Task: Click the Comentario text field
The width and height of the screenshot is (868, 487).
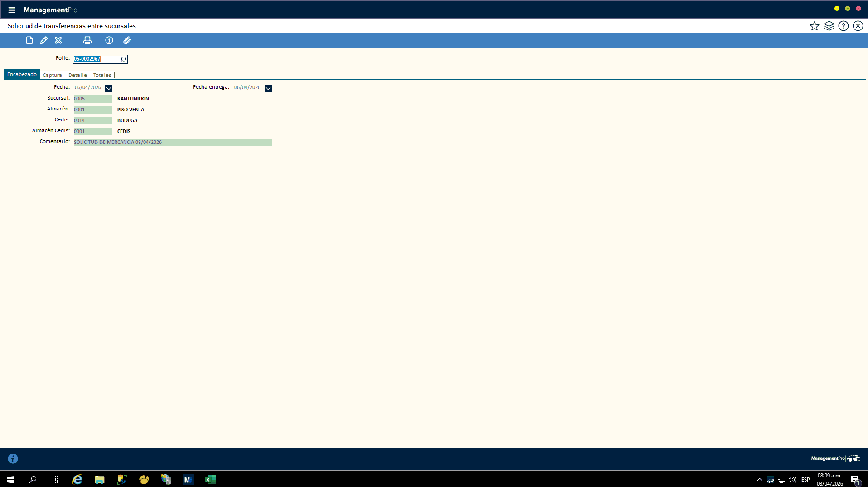Action: pos(172,142)
